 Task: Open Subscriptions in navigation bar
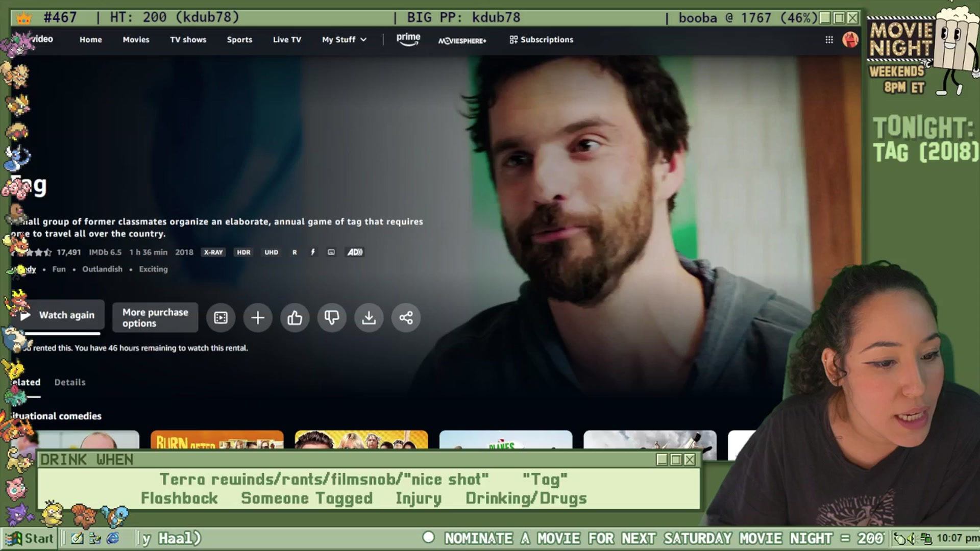[542, 40]
